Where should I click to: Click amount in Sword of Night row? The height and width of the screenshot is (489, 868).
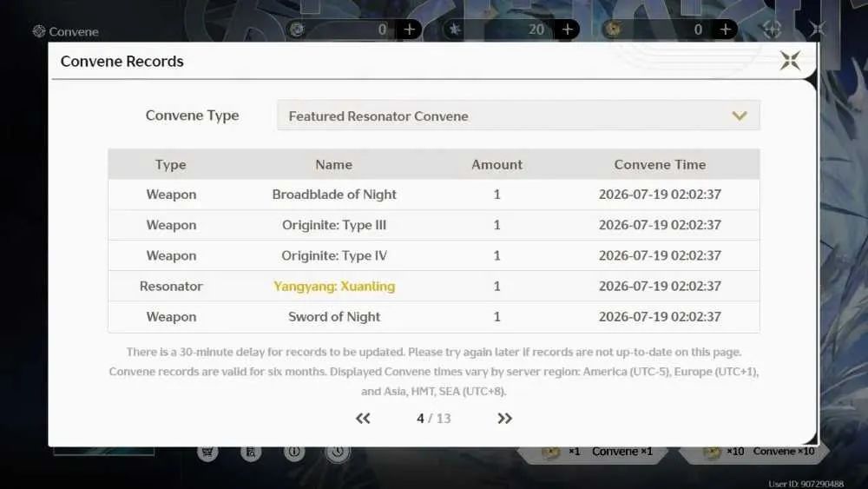(496, 317)
